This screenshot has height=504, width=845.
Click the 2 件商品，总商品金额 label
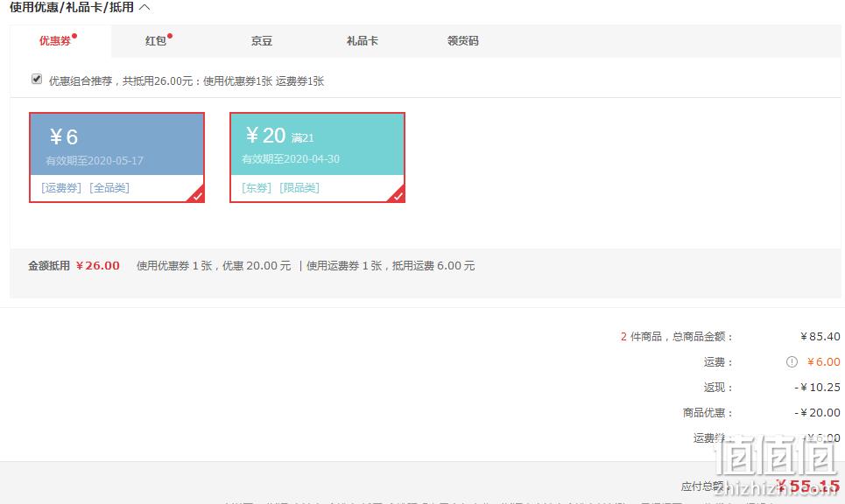677,337
